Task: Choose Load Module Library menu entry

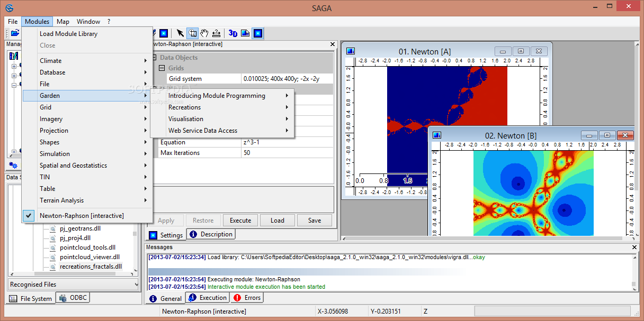Action: point(87,34)
